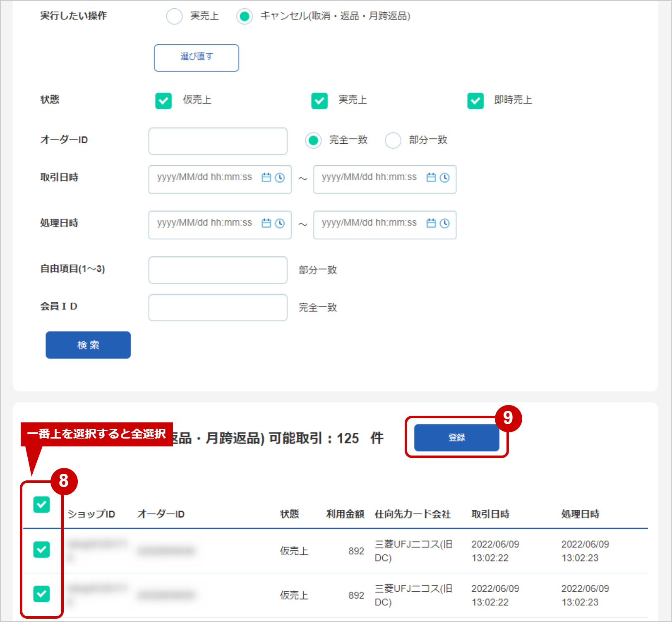Focus the 取引日時 end date field
The image size is (672, 622).
[x=385, y=179]
